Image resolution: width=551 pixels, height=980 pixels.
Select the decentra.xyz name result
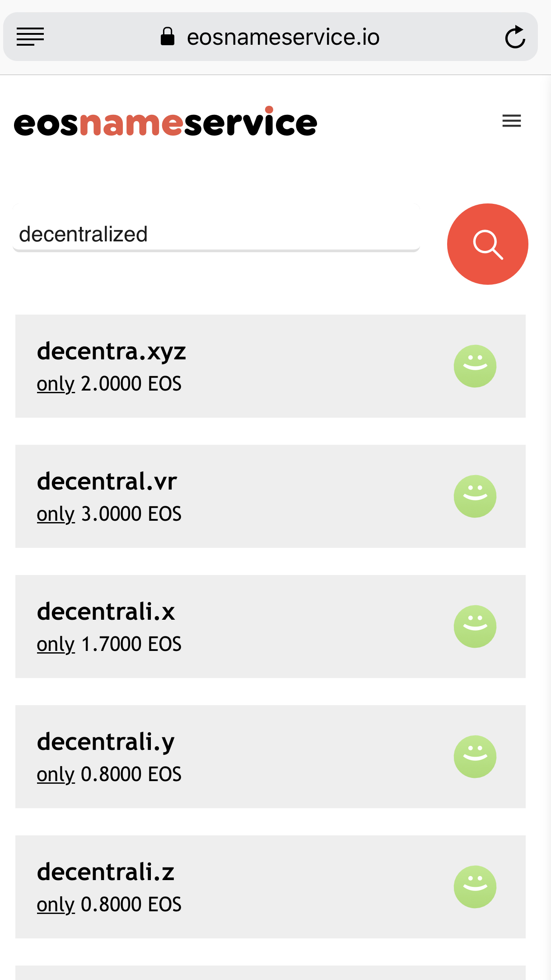[x=112, y=352]
